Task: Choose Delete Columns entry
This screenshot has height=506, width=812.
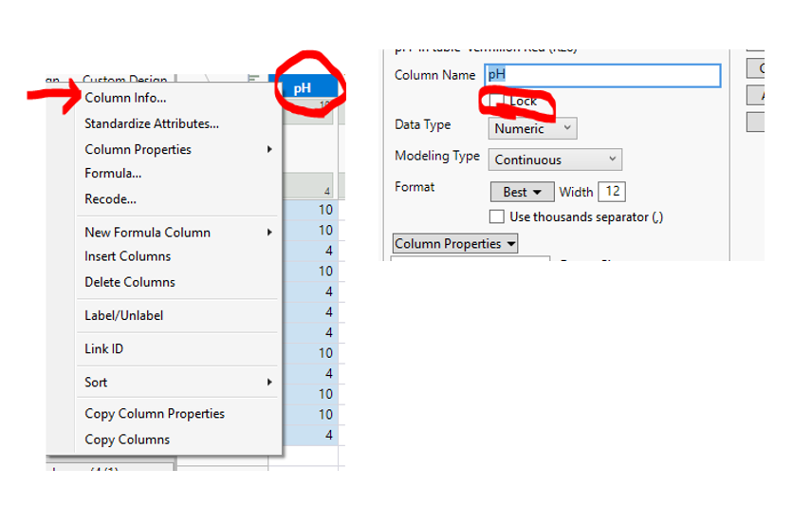Action: coord(130,282)
